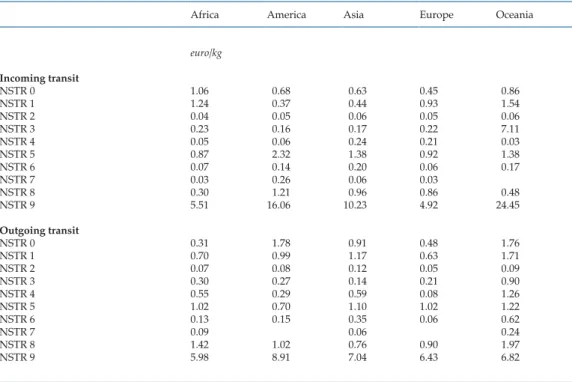Select the NSTR 3 label under Outgoing transit
Screen dimensions: 572x382
coord(18,281)
